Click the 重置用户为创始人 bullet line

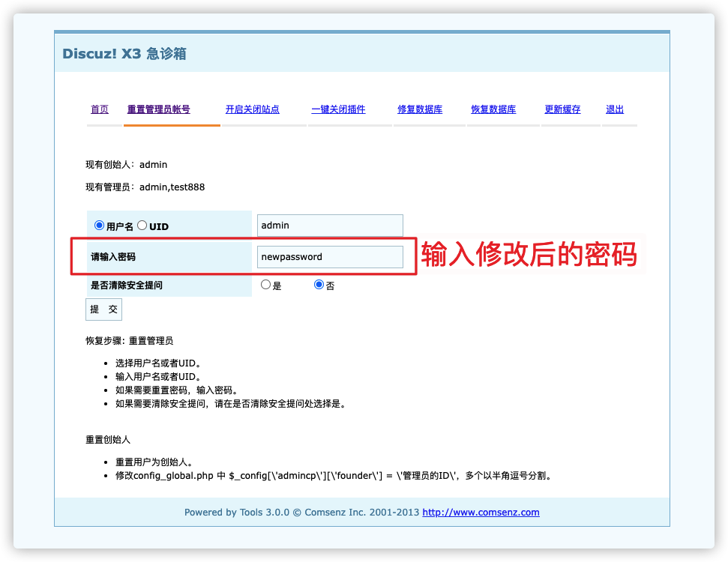154,462
